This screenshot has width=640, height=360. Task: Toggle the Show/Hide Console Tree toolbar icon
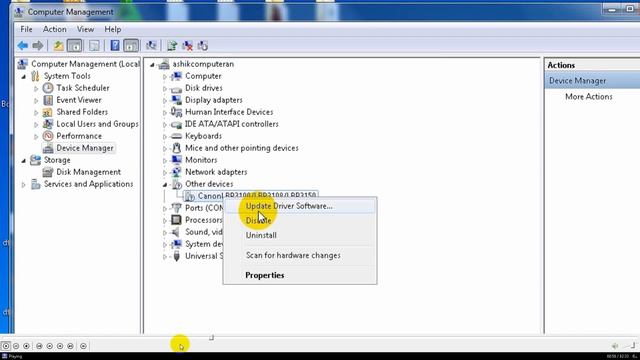[x=74, y=45]
